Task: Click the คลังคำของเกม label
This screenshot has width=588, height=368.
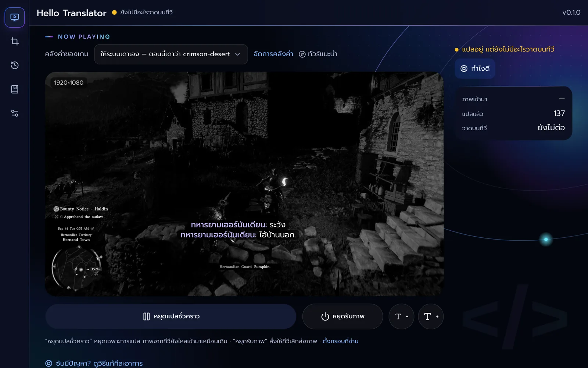Action: point(67,54)
